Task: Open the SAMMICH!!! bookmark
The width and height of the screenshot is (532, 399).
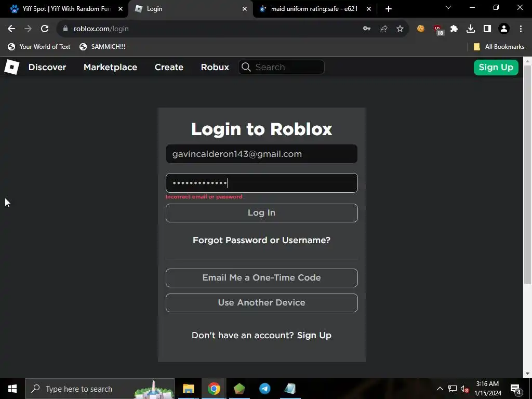Action: (102, 47)
